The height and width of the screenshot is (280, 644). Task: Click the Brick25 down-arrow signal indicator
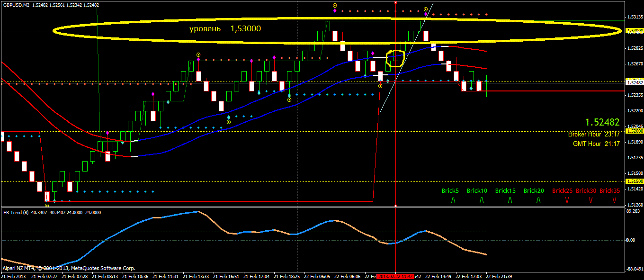(x=567, y=200)
